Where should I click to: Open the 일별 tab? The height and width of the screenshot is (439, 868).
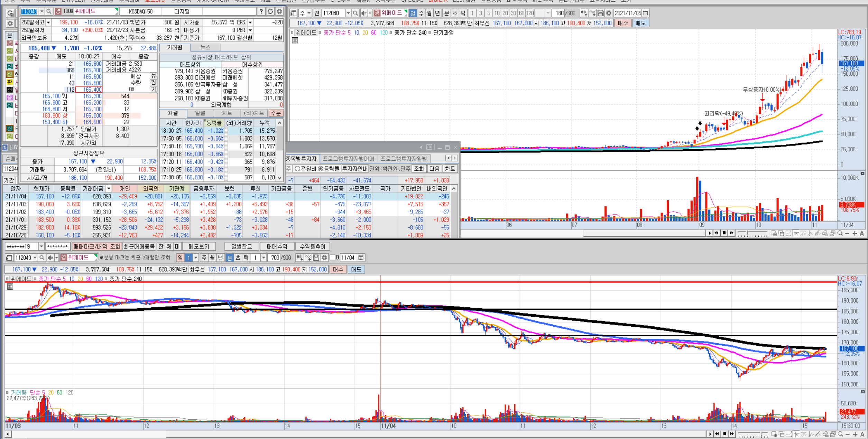200,113
